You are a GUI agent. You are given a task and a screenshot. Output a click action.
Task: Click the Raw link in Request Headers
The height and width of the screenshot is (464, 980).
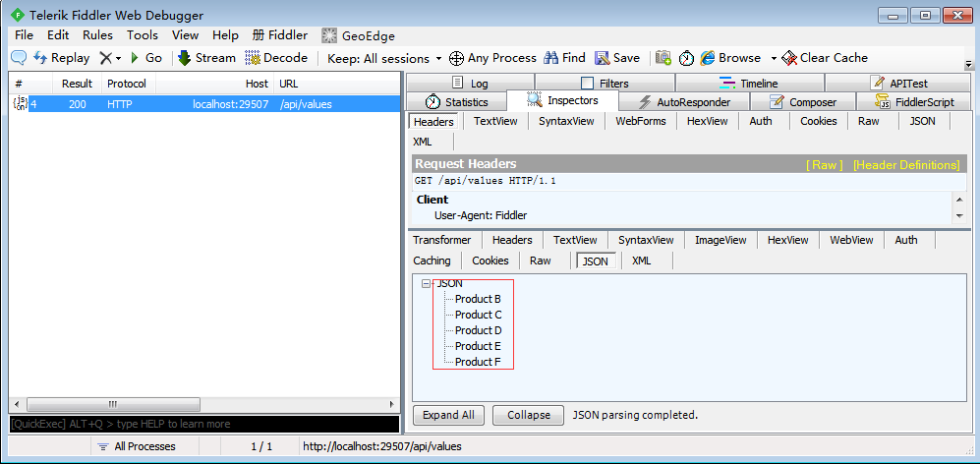[x=825, y=165]
